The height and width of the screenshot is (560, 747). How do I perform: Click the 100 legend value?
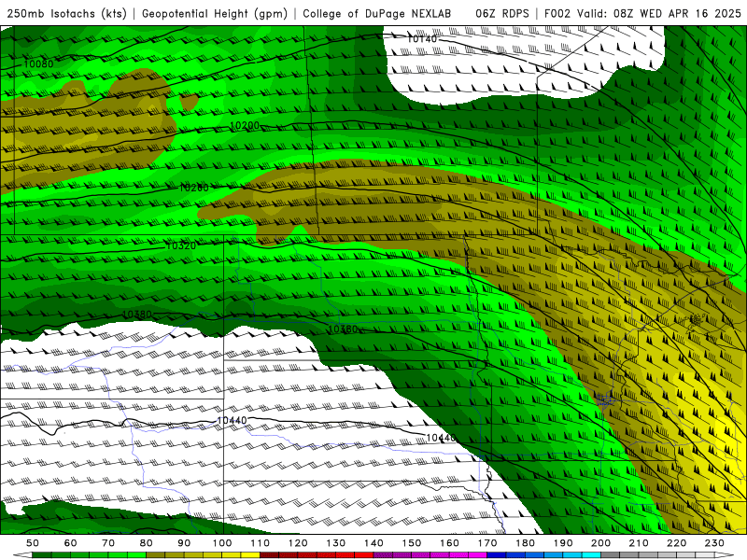tap(222, 543)
